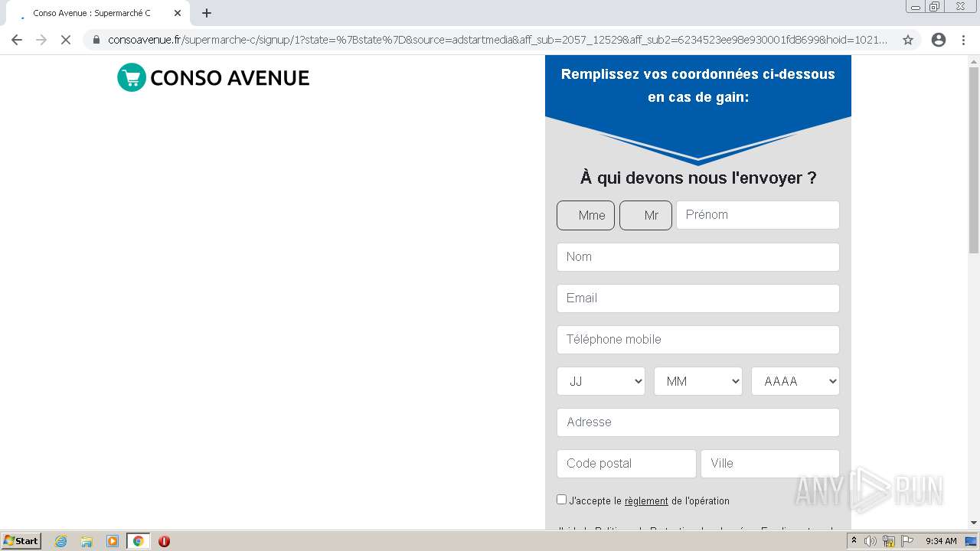
Task: Click the 'Remplissez vos coordonnées' banner text
Action: pyautogui.click(x=698, y=86)
